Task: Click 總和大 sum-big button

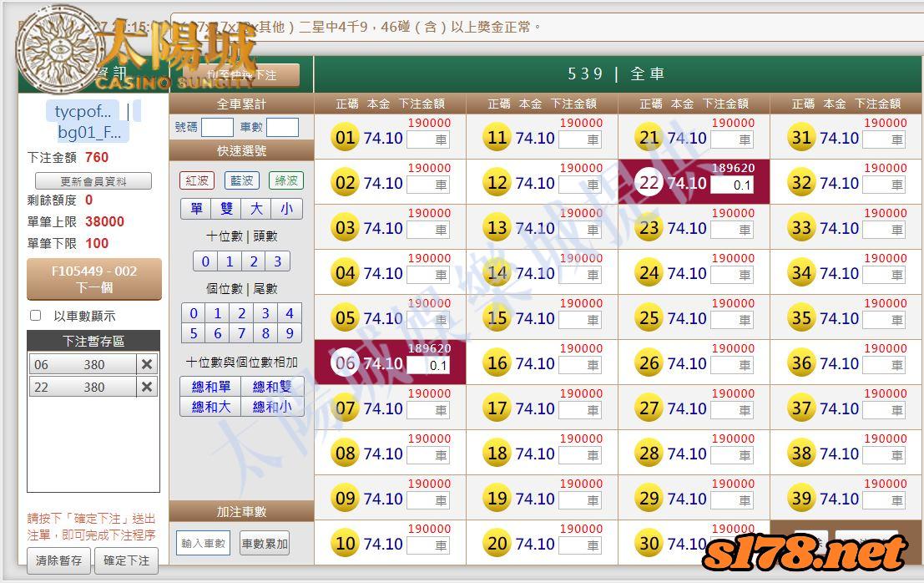Action: point(211,407)
